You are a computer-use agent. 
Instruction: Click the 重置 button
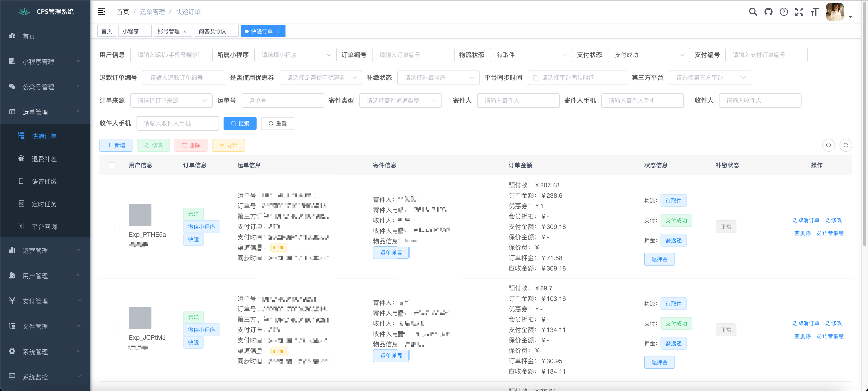pos(278,124)
